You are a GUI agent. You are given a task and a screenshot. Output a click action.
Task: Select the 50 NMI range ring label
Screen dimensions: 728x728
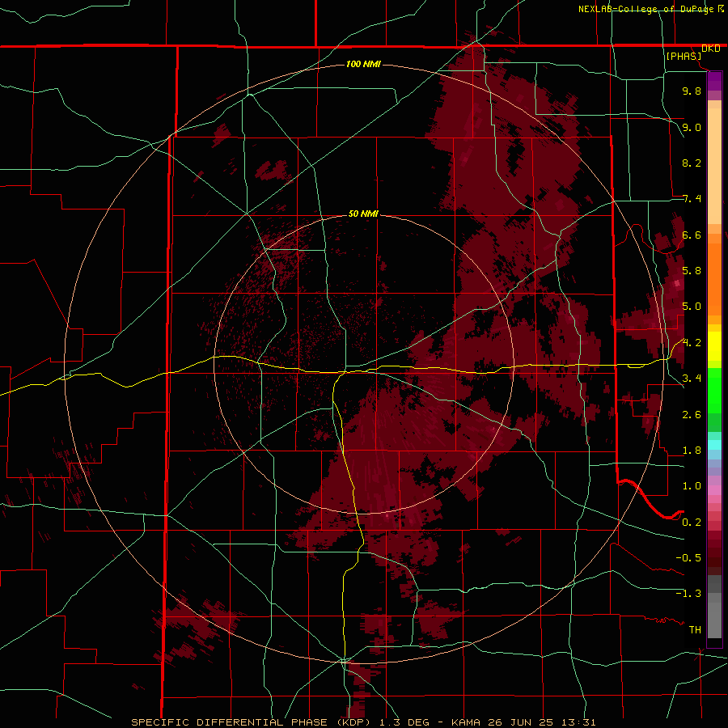point(363,214)
